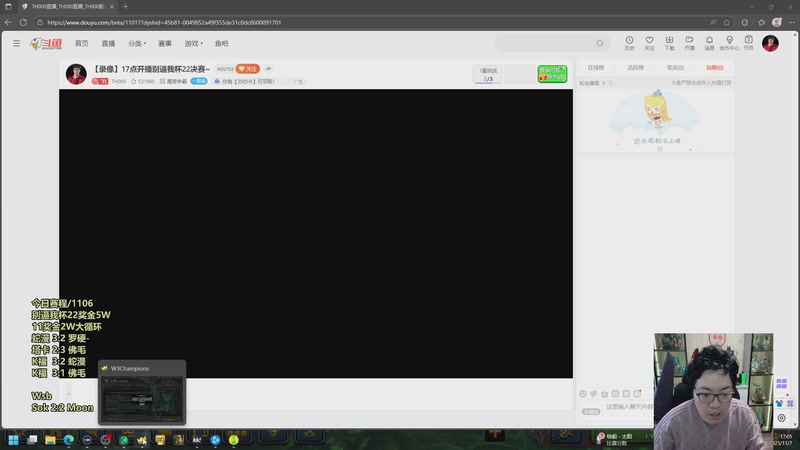800x450 pixels.
Task: Click the green gift reward banner
Action: click(x=552, y=74)
